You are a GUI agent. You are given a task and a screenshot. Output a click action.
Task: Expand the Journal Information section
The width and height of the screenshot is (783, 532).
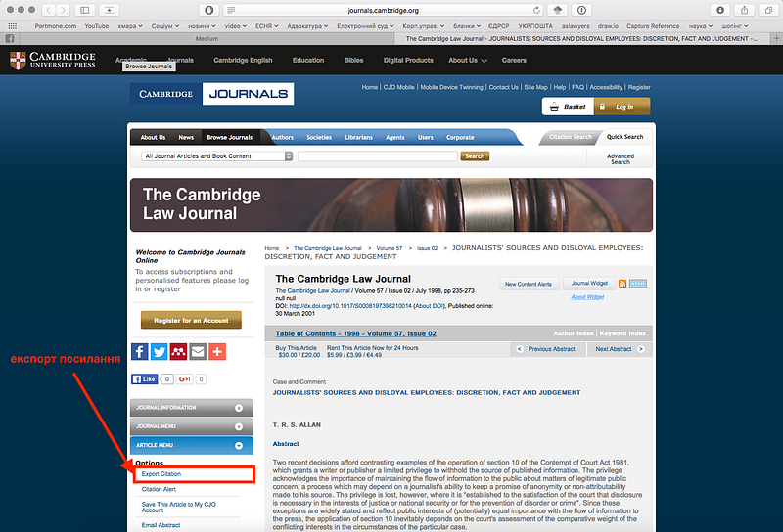pos(191,408)
